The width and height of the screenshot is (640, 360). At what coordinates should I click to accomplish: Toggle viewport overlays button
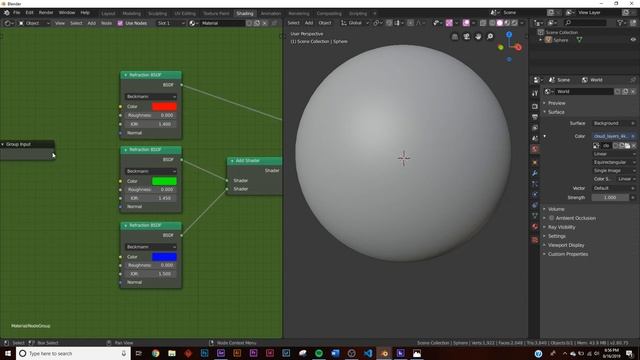tap(466, 23)
